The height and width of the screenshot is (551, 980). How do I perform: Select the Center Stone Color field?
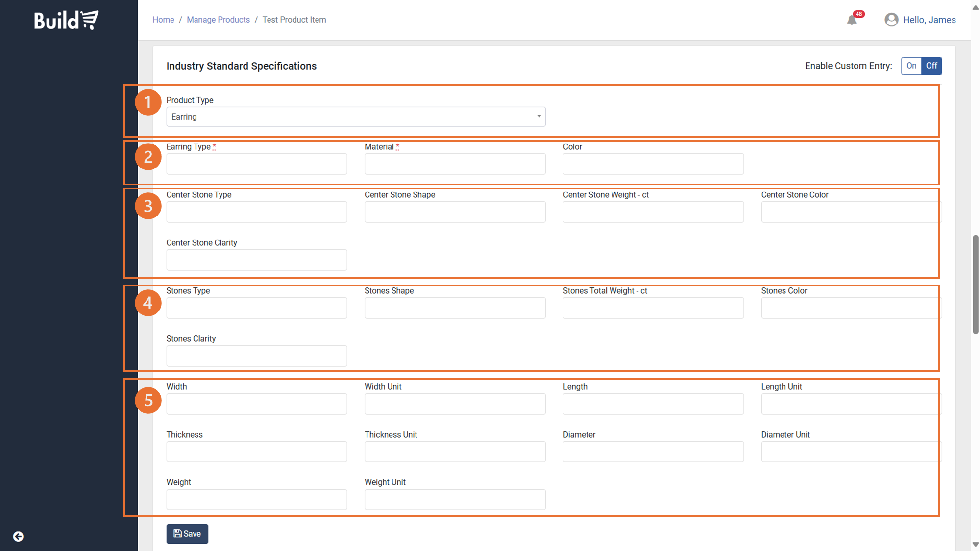(851, 212)
